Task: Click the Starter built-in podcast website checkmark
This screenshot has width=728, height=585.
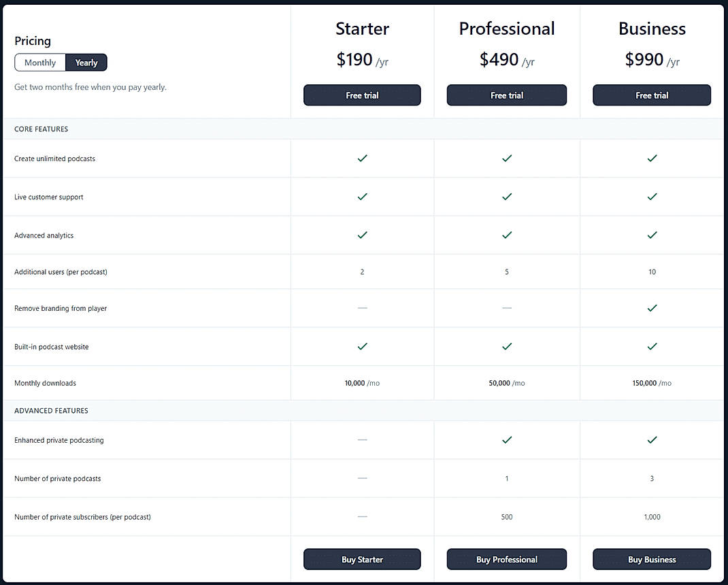Action: pyautogui.click(x=362, y=346)
